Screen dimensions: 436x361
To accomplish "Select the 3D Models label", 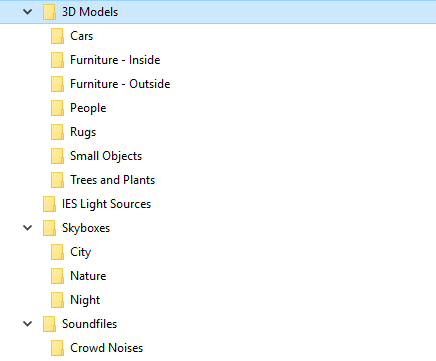I will 90,12.
